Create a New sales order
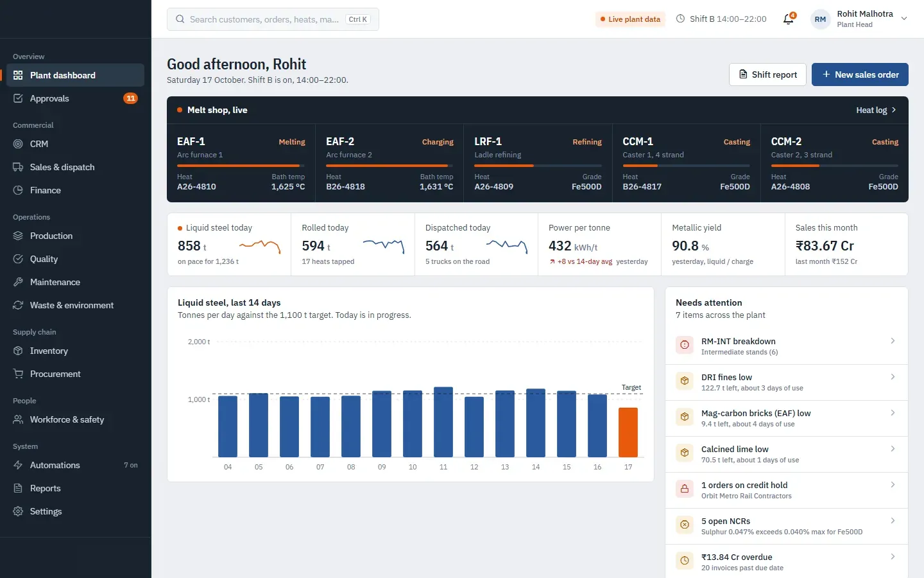 coord(860,74)
